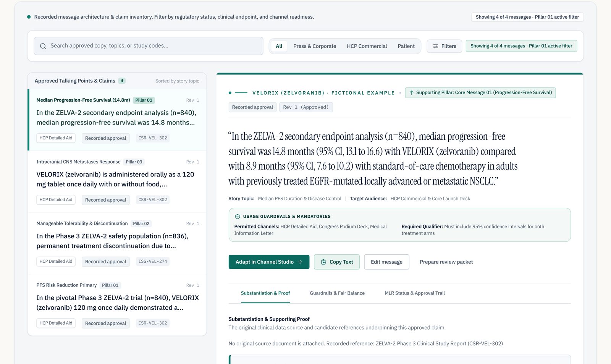Image resolution: width=611 pixels, height=364 pixels.
Task: Adapt message in Channel Studio
Action: (x=269, y=262)
